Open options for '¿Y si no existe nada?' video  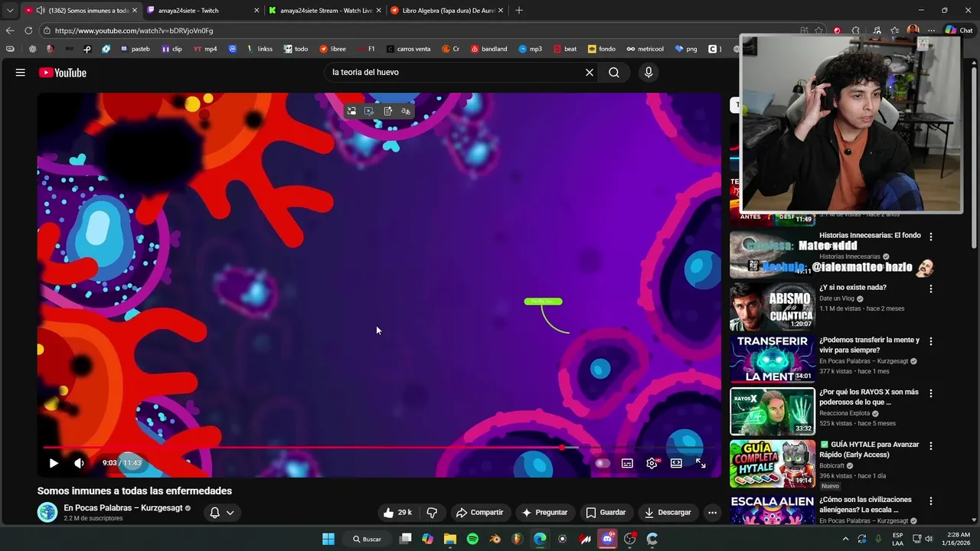tap(931, 289)
